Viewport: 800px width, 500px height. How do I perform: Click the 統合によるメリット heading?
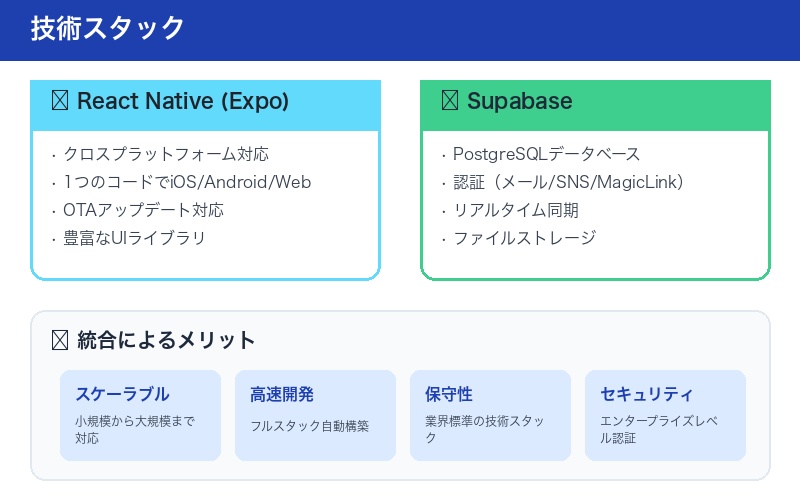click(166, 340)
